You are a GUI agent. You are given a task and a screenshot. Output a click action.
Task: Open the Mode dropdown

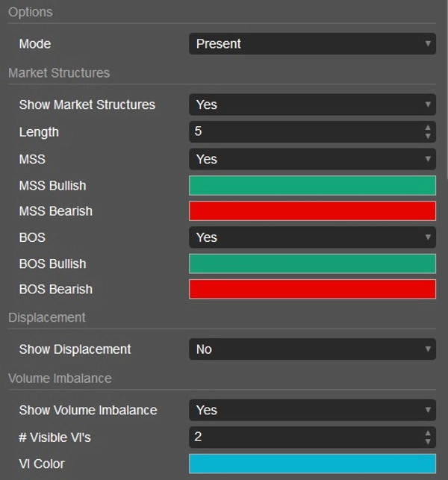[312, 44]
